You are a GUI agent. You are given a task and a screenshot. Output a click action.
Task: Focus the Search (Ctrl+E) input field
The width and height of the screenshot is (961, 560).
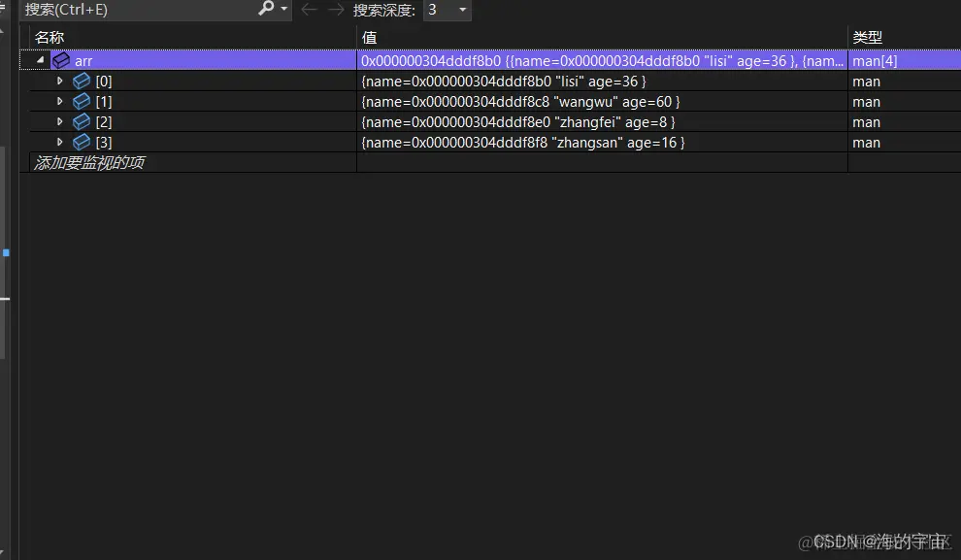[138, 9]
